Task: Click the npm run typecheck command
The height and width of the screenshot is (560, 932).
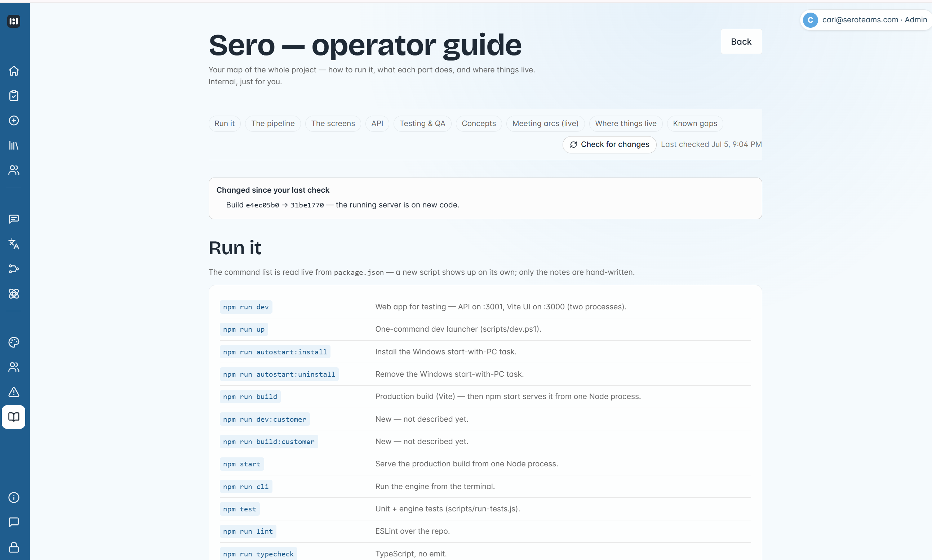Action: click(x=258, y=554)
